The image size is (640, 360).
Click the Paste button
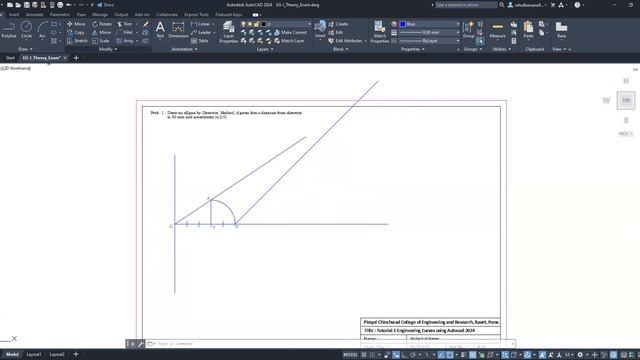529,30
